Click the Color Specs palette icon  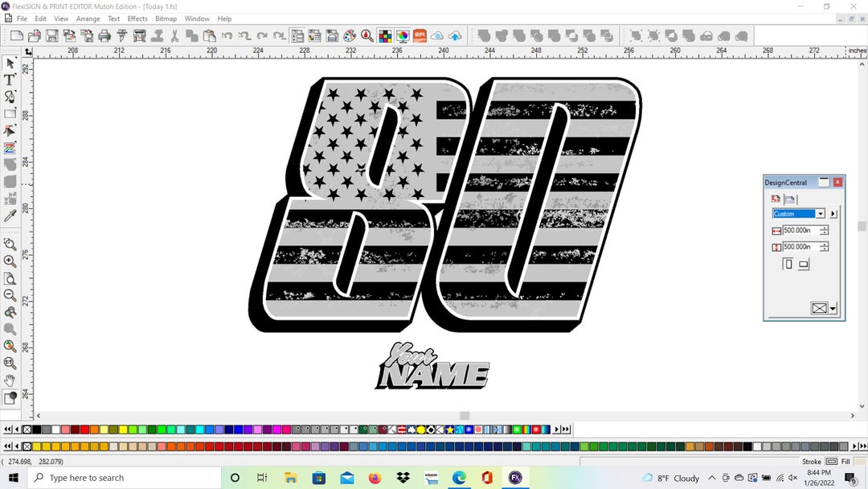tap(385, 35)
